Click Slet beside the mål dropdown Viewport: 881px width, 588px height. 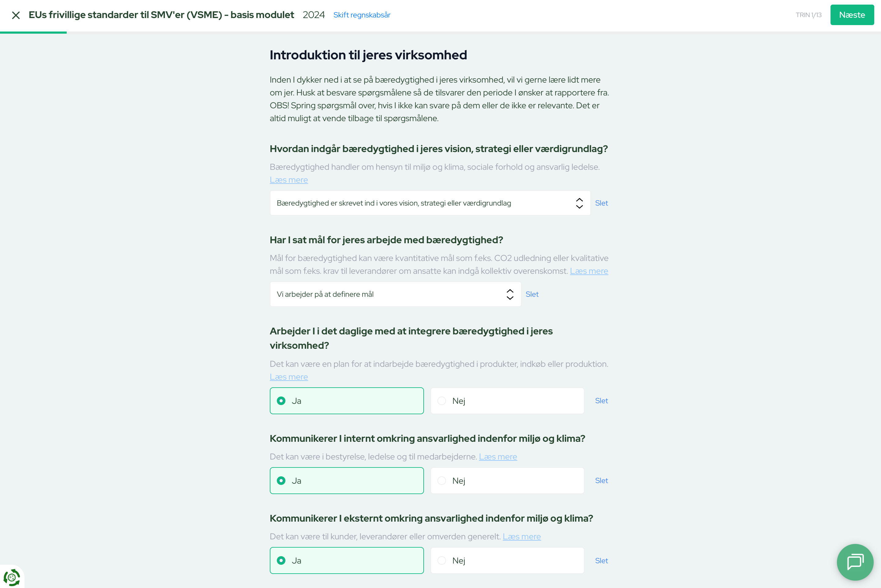(532, 294)
